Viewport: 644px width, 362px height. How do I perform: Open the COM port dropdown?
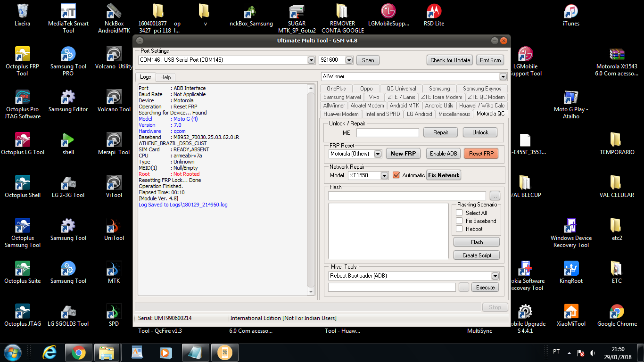311,60
